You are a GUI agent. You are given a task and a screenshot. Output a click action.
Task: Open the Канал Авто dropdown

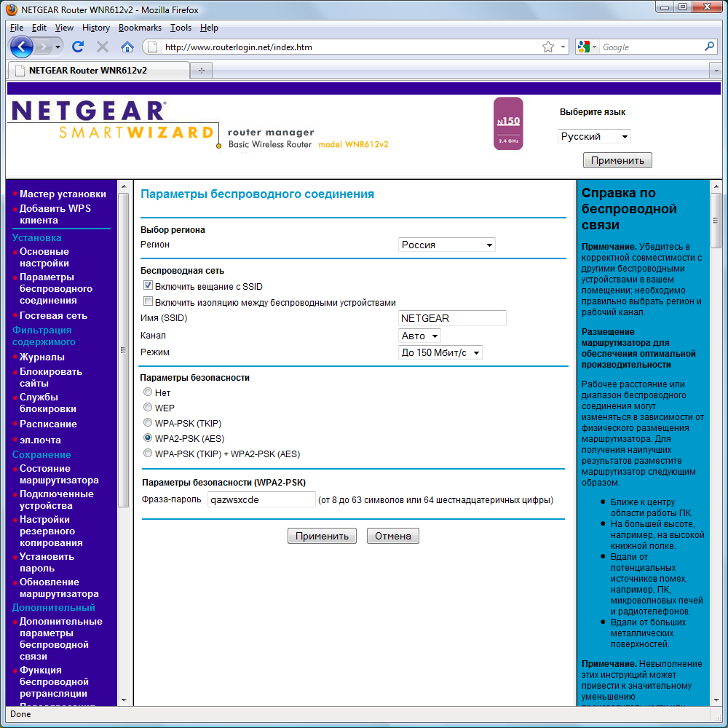point(419,336)
